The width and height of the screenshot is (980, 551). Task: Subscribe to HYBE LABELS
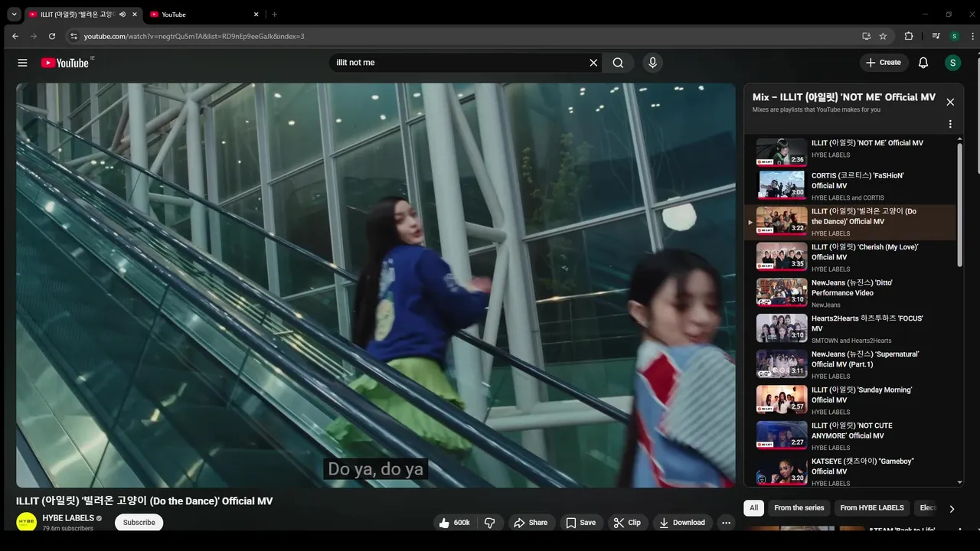[x=139, y=523]
